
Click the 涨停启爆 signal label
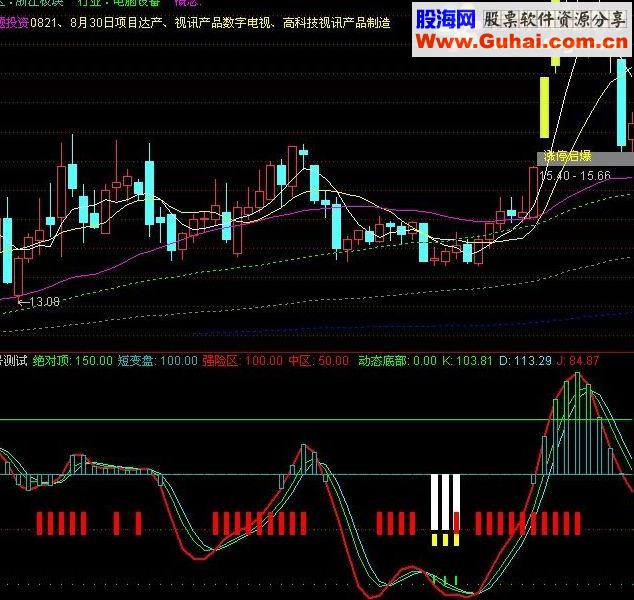567,156
